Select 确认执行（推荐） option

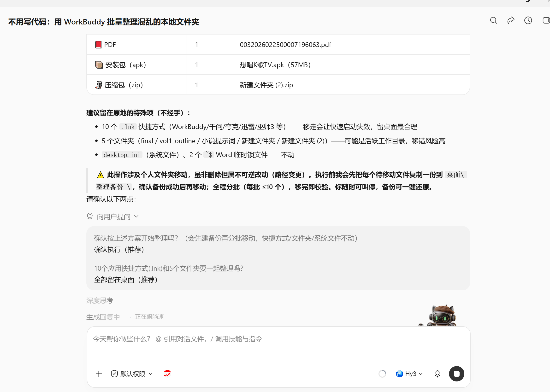tap(119, 249)
